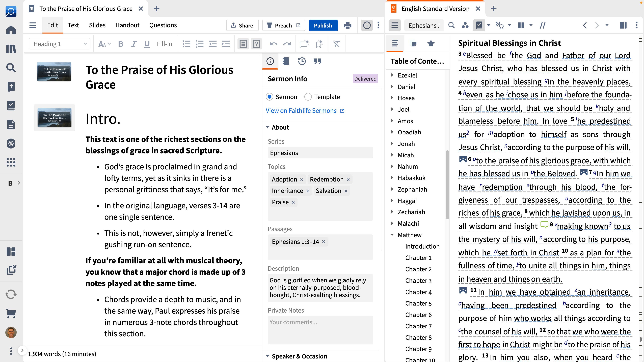Open Chapter 5 under Matthew
644x362 pixels.
(x=418, y=303)
